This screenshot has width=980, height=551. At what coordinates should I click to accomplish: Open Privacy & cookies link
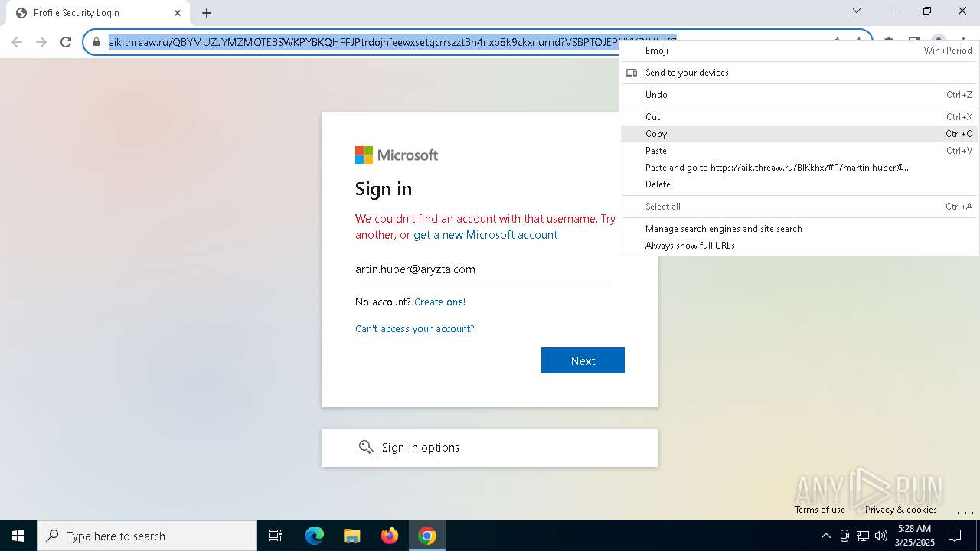point(901,510)
